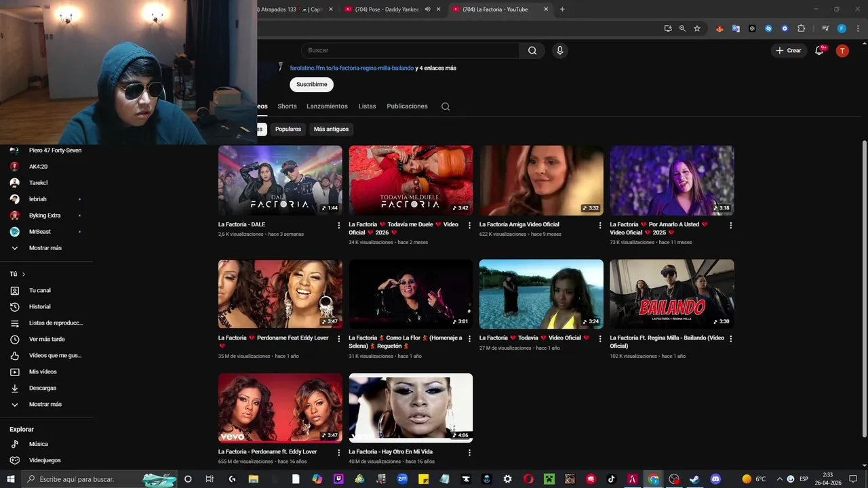Expand Mostrar más under Tú section
This screenshot has width=868, height=488.
(45, 404)
